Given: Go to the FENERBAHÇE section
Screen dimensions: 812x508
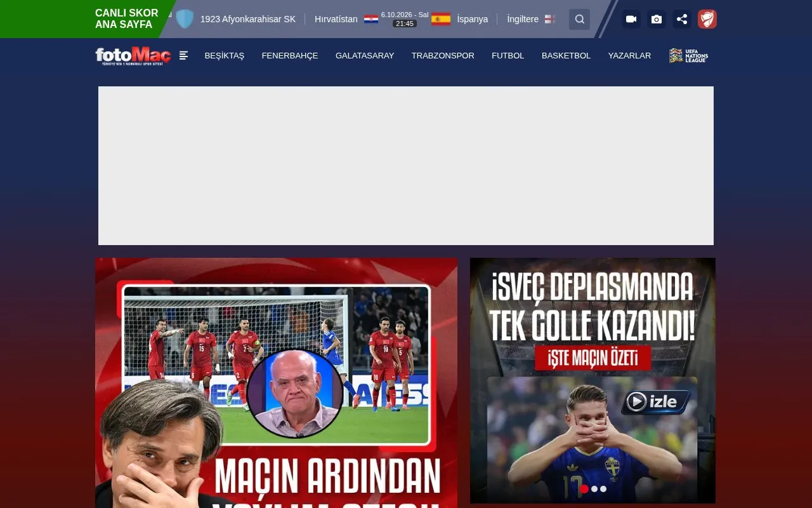Looking at the screenshot, I should pyautogui.click(x=290, y=56).
